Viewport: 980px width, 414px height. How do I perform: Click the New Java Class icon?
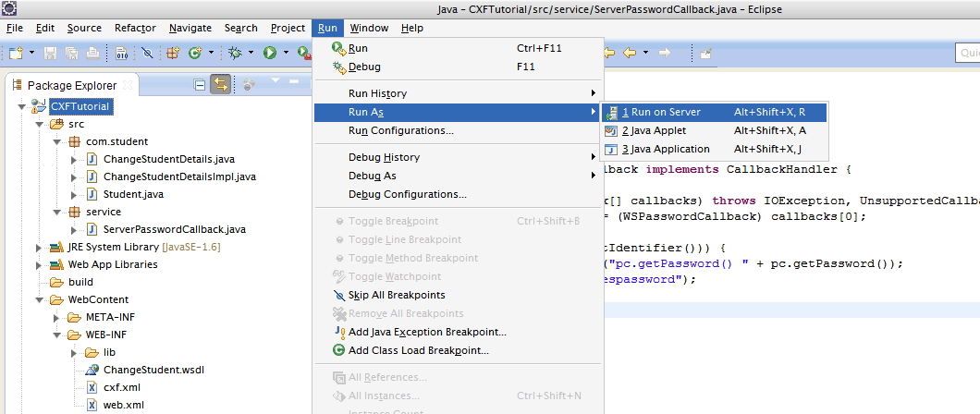point(195,54)
